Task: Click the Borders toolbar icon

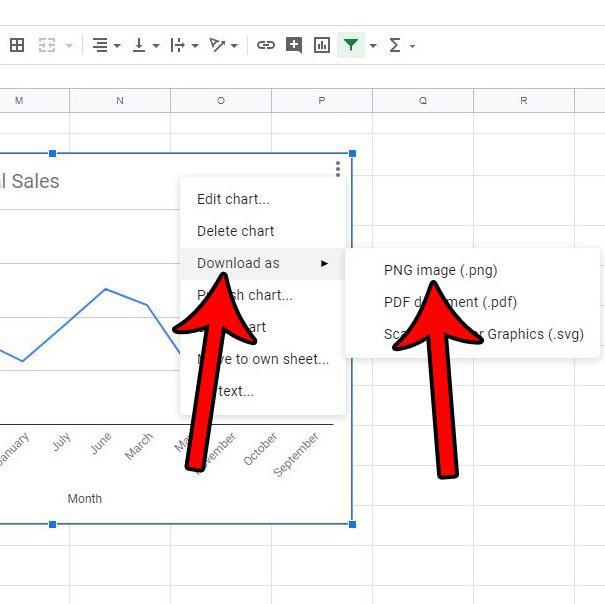Action: [x=17, y=45]
